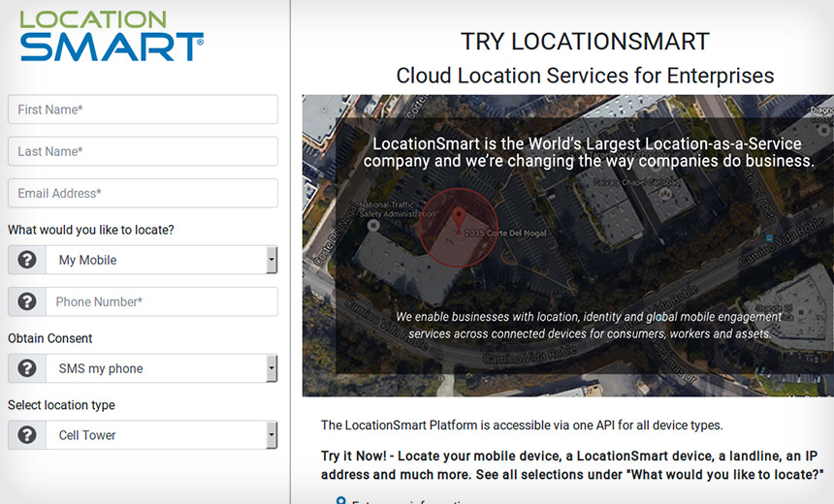Open help icon beside Phone Number field
The height and width of the screenshot is (504, 834).
[27, 301]
